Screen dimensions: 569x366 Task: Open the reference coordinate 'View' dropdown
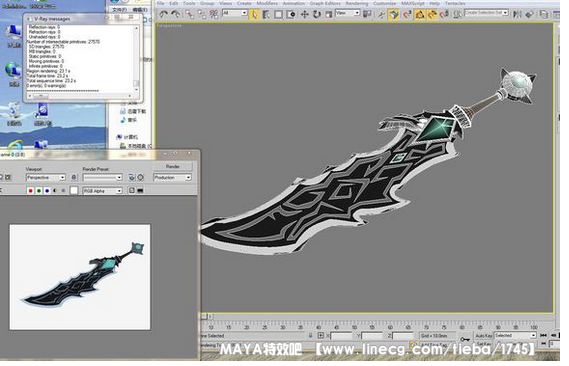347,13
